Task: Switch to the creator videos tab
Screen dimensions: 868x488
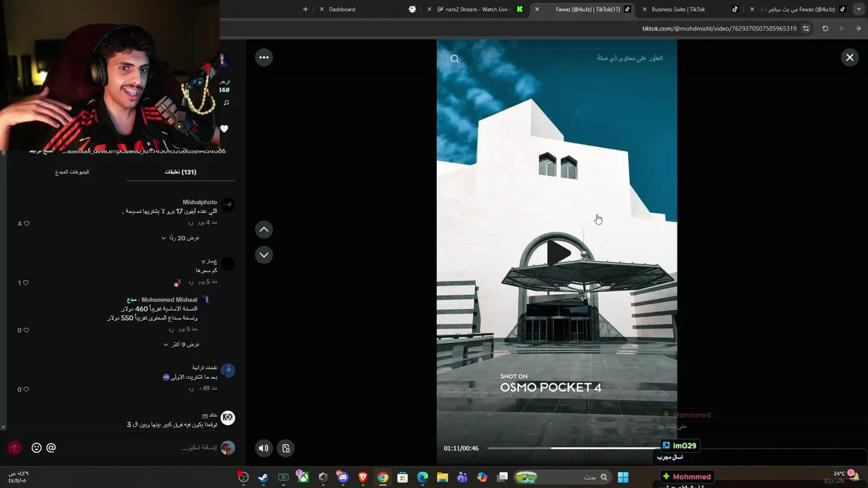Action: point(72,172)
